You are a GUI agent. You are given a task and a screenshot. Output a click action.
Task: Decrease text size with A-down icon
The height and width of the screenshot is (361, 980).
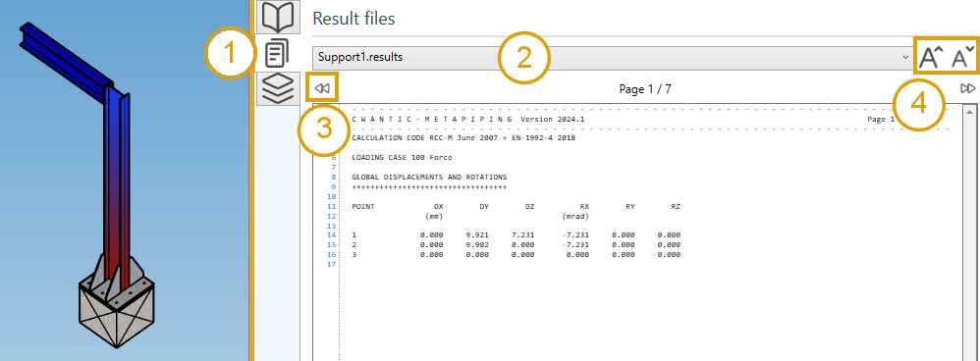pyautogui.click(x=962, y=58)
